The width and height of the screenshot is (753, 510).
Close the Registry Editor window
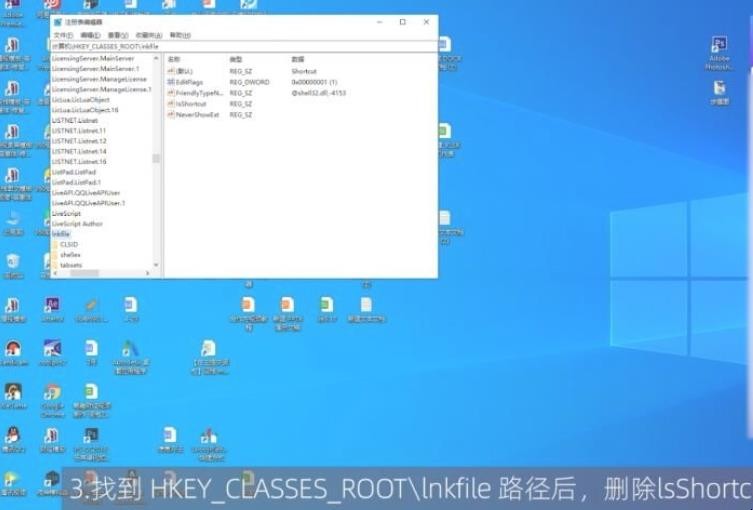pos(426,22)
